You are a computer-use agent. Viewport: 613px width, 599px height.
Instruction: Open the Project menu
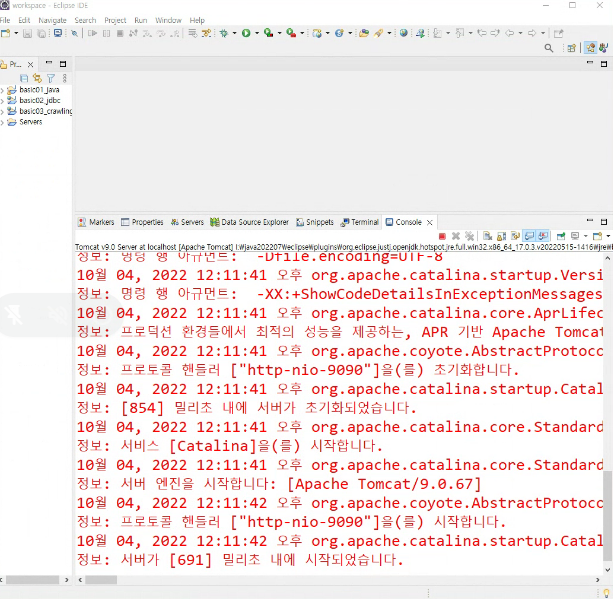pyautogui.click(x=115, y=20)
